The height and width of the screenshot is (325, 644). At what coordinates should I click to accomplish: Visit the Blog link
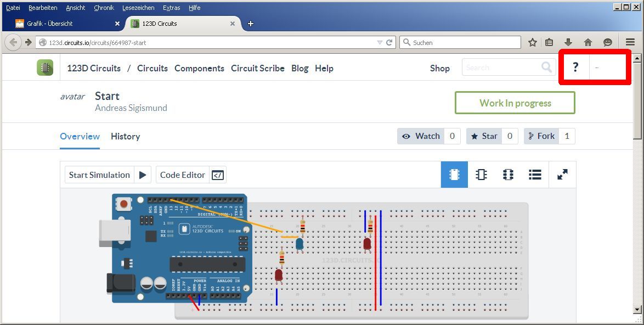tap(300, 68)
